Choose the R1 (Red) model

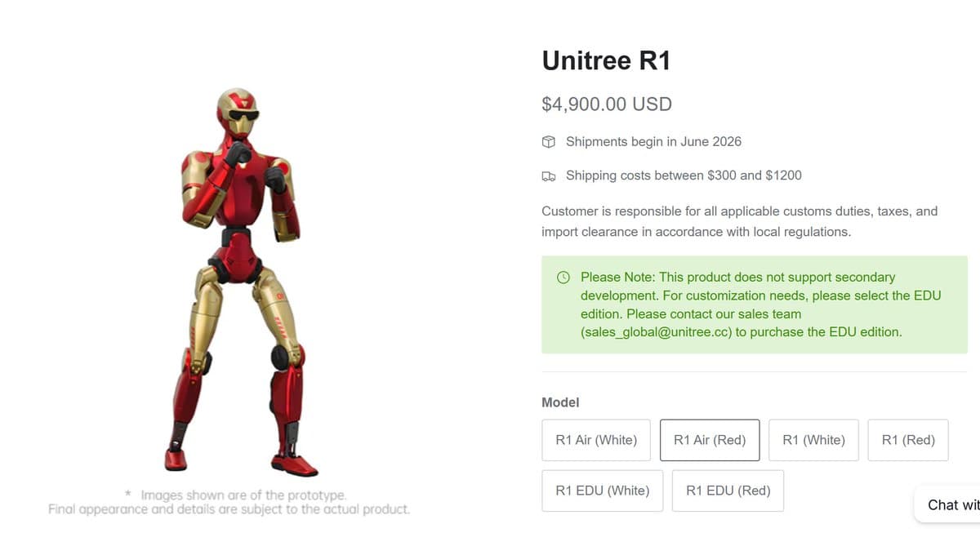tap(908, 440)
